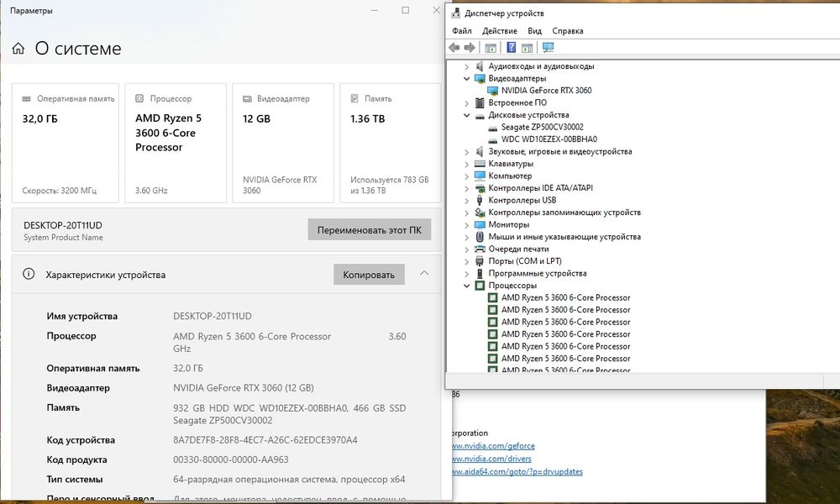Expand Звуковые, игровые и видеоустройства node

tap(466, 152)
